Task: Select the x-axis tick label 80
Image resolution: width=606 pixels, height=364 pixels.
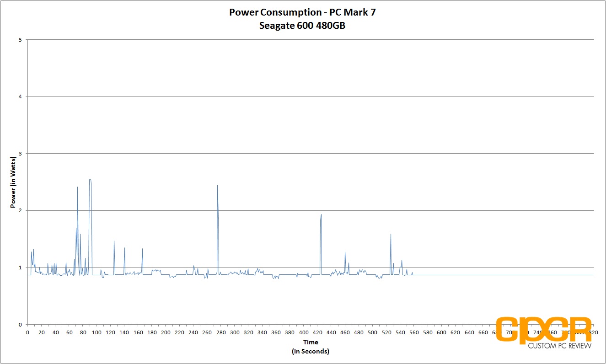Action: (83, 332)
